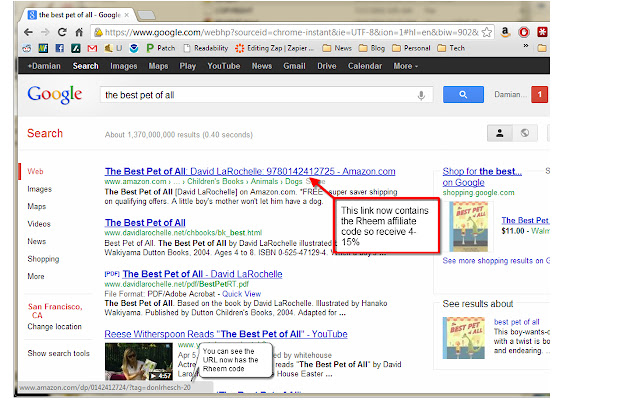Screen dimensions: 640x400
Task: Click Change location link
Action: pos(55,327)
